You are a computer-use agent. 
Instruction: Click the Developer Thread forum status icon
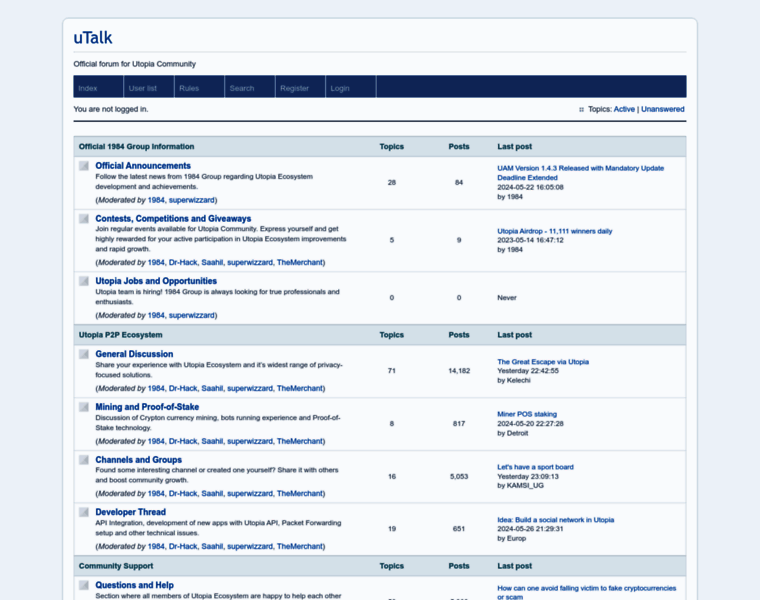coord(84,512)
